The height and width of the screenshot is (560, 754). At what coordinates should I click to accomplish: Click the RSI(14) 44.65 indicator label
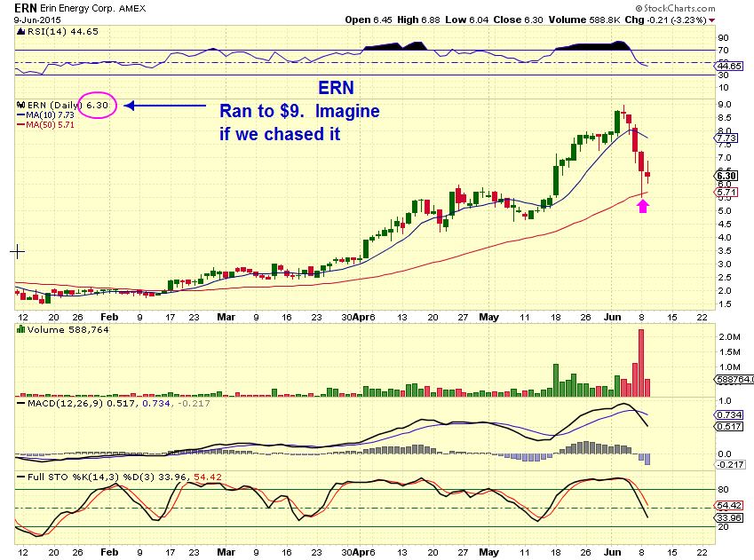62,32
